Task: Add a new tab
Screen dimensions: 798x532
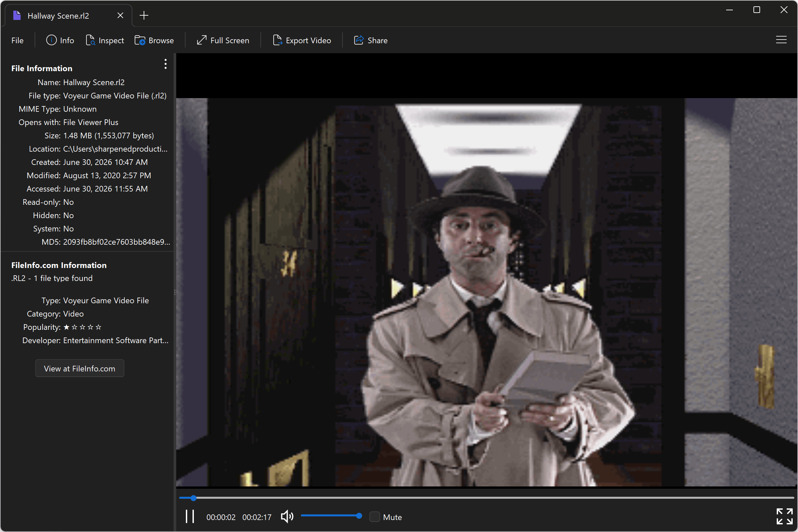Action: tap(144, 16)
